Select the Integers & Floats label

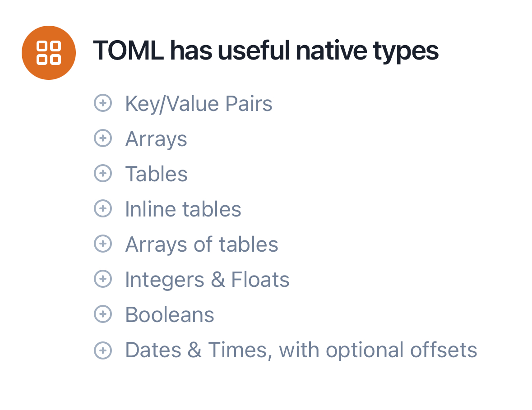(207, 280)
